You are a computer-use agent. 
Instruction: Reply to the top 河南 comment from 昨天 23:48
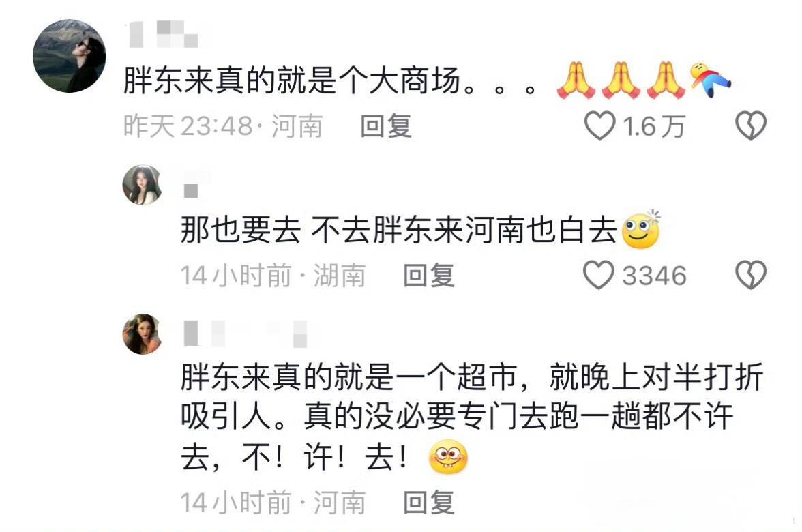point(386,125)
